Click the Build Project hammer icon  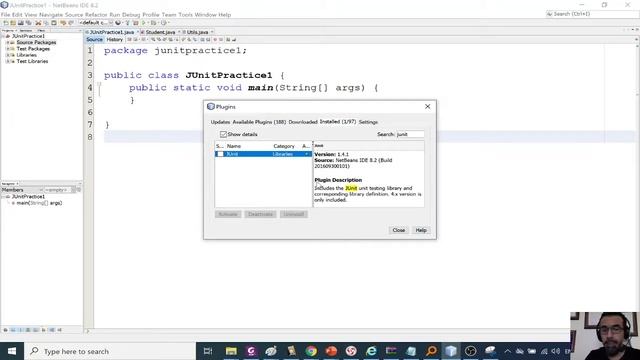point(127,23)
